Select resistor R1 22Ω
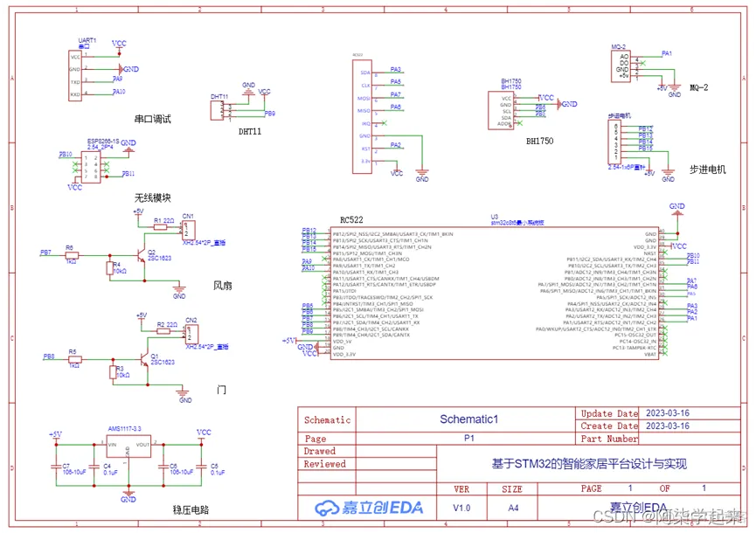Image resolution: width=756 pixels, height=533 pixels. tap(160, 227)
